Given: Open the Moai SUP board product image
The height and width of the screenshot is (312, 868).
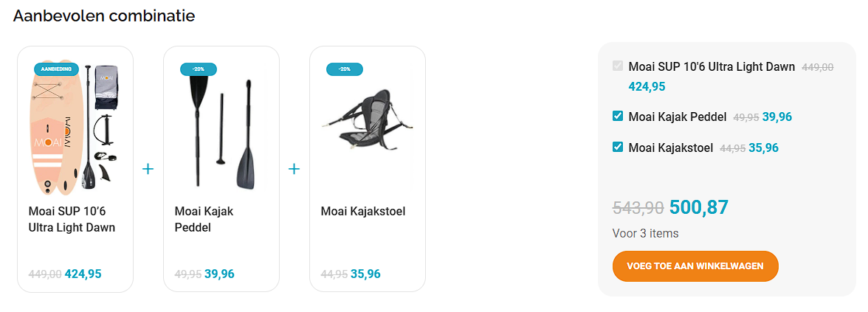Looking at the screenshot, I should click(75, 130).
